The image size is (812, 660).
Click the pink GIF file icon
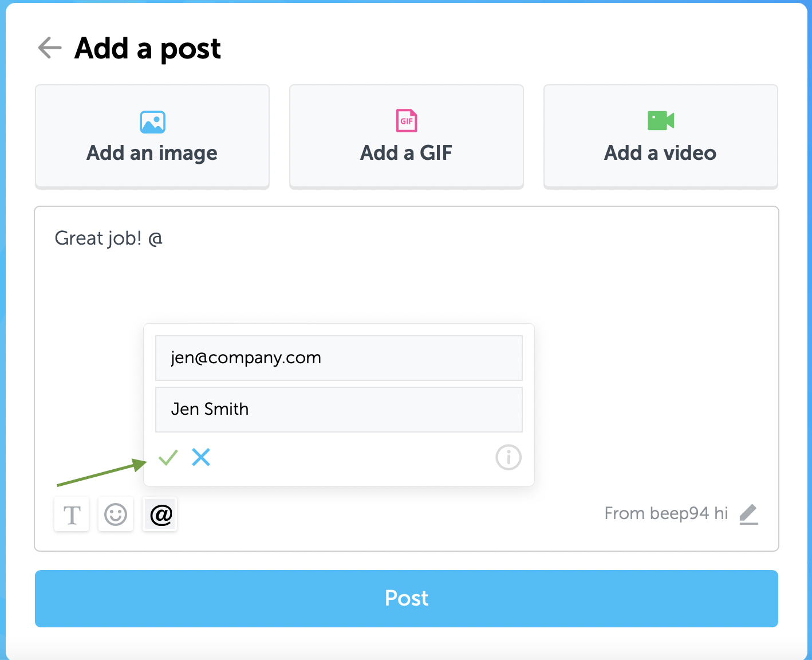coord(407,120)
